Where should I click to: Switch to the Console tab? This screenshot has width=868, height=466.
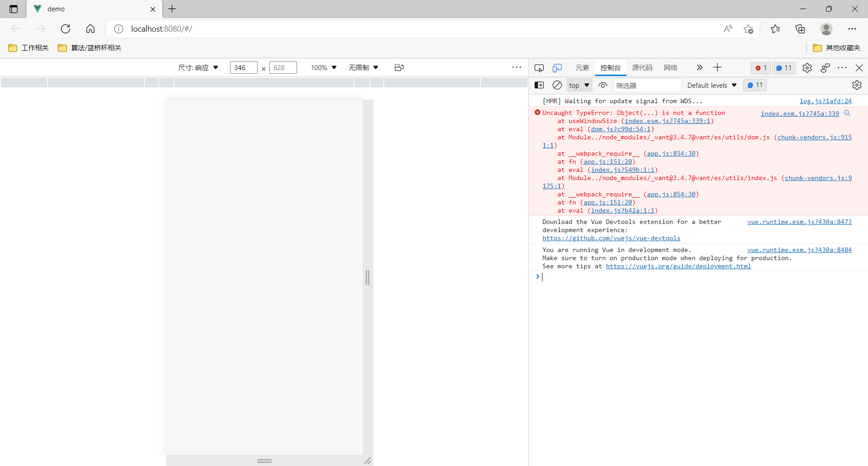coord(610,68)
